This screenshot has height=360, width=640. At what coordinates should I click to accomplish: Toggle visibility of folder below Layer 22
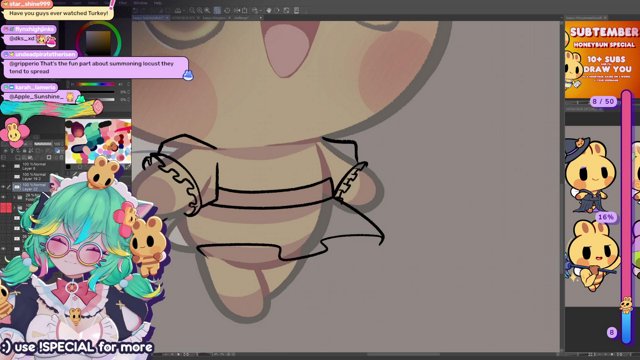(x=4, y=197)
